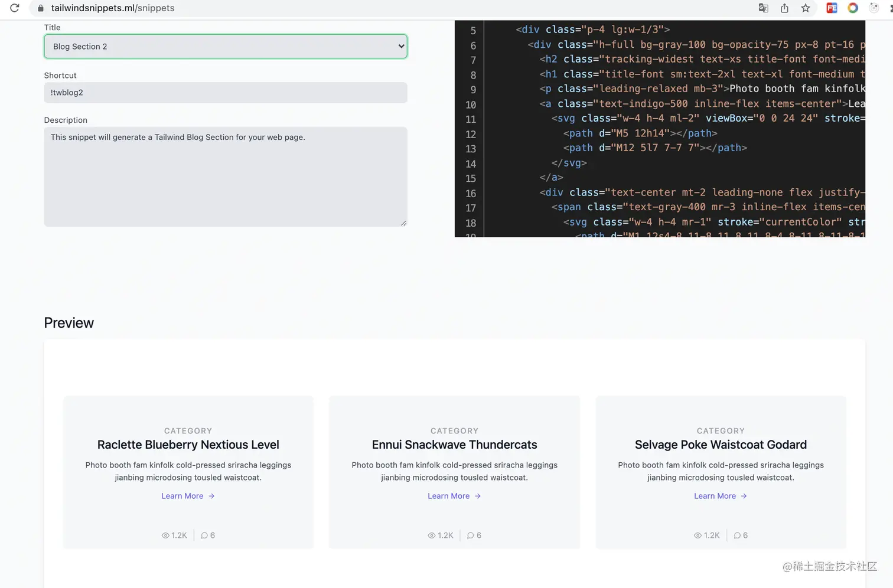Click code line 14 closing svg tag
Image resolution: width=893 pixels, height=588 pixels.
point(569,163)
